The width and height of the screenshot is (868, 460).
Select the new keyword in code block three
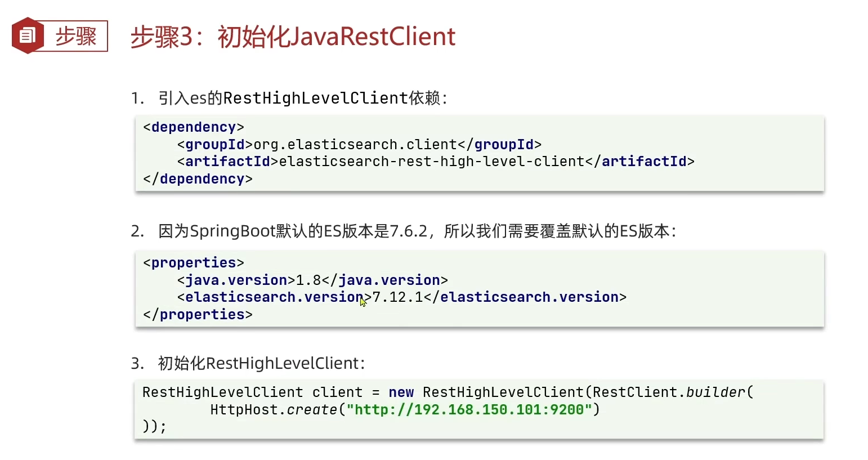[401, 392]
